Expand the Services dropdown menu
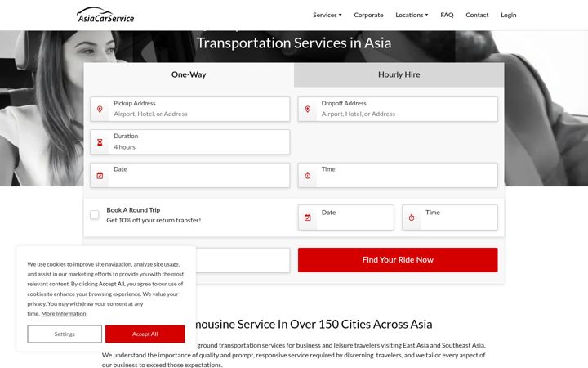588x368 pixels. click(x=327, y=15)
